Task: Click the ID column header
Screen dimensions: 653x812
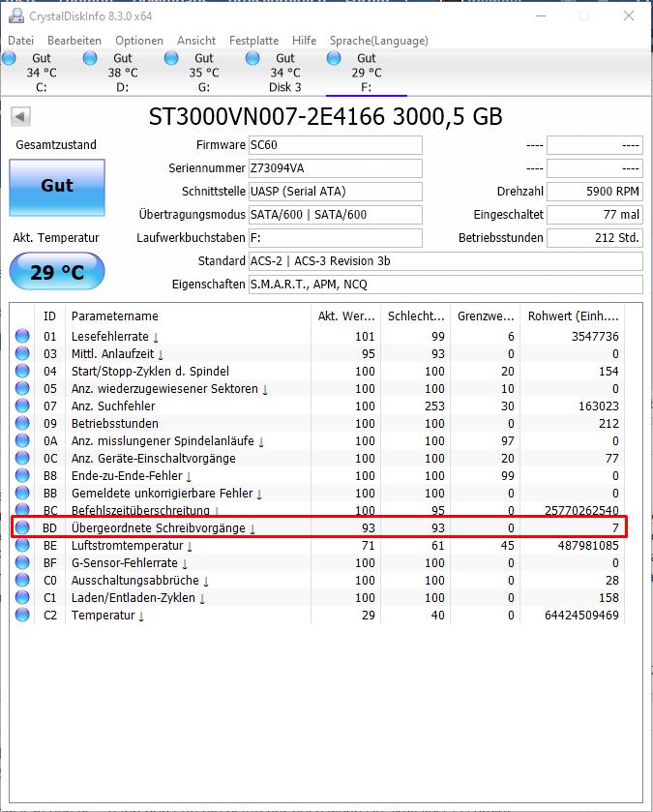Action: click(49, 316)
